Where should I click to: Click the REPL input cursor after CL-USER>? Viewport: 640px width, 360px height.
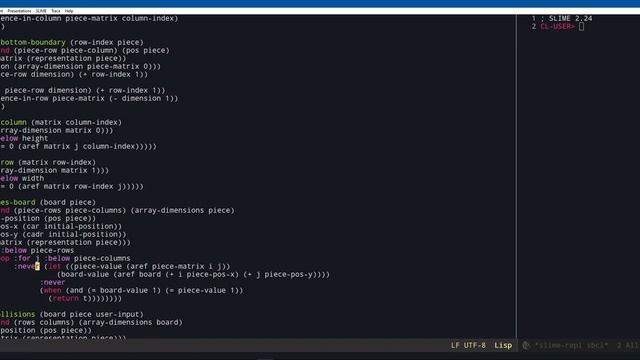[x=581, y=27]
